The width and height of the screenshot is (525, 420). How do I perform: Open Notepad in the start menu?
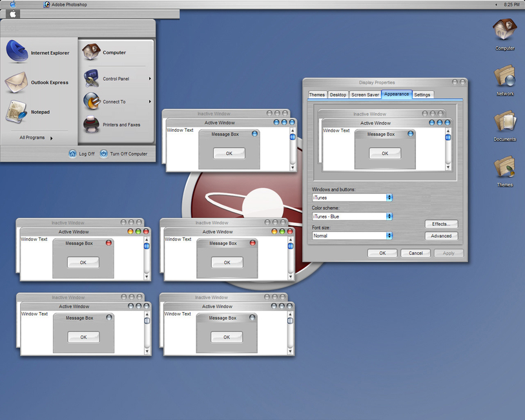[28, 112]
